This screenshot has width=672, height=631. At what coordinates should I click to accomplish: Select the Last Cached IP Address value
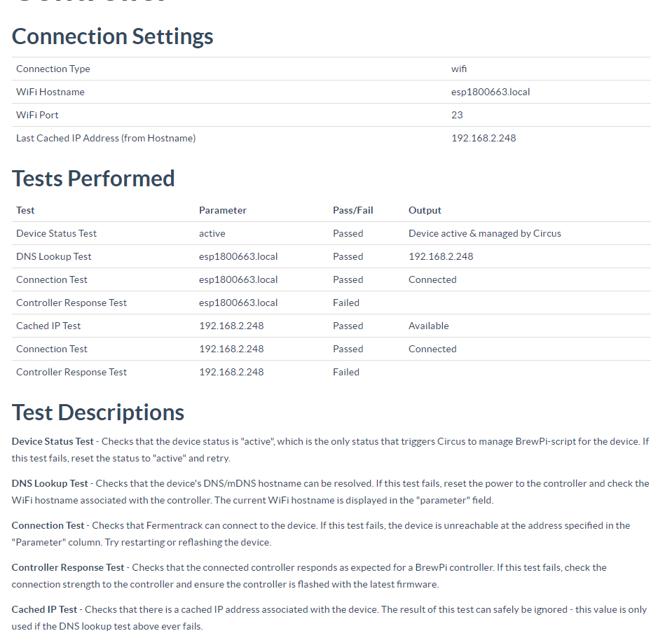[x=484, y=139]
